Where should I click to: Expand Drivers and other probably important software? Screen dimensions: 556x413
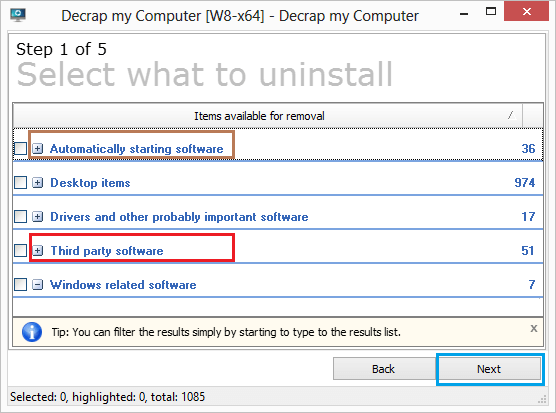38,217
